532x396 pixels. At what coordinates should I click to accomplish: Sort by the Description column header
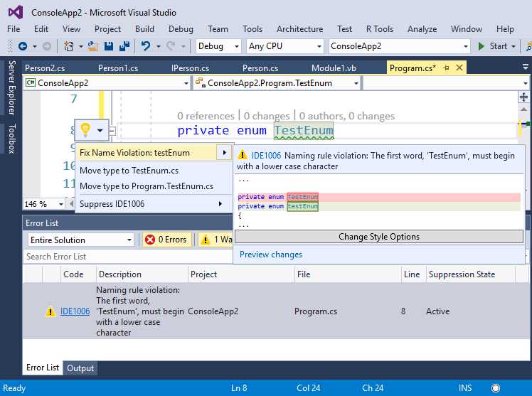142,274
